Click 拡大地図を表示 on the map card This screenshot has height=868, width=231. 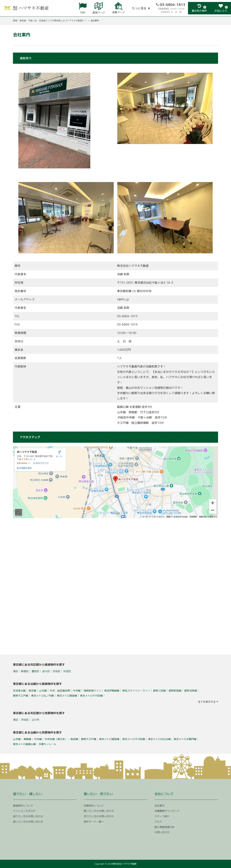coord(24,468)
